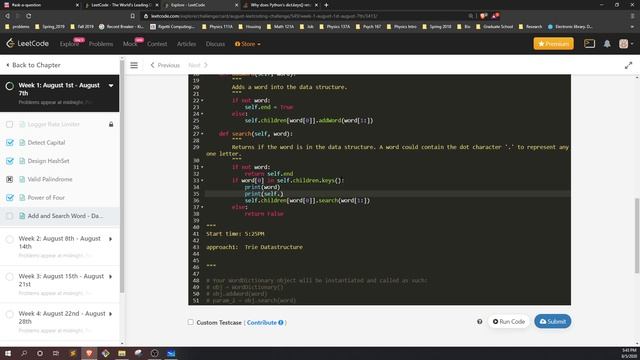The image size is (640, 360).
Task: Toggle fullscreen expand icon
Action: [628, 65]
